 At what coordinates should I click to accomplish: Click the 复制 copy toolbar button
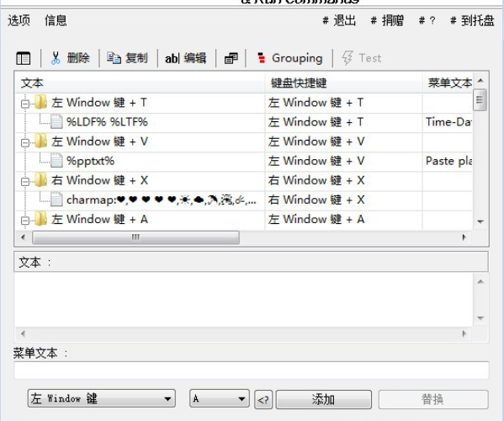(127, 58)
